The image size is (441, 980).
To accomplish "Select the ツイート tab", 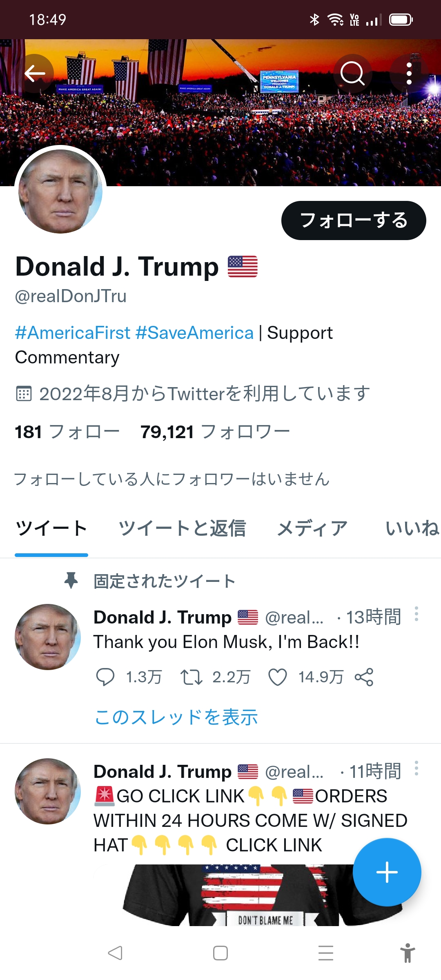I will pyautogui.click(x=51, y=528).
